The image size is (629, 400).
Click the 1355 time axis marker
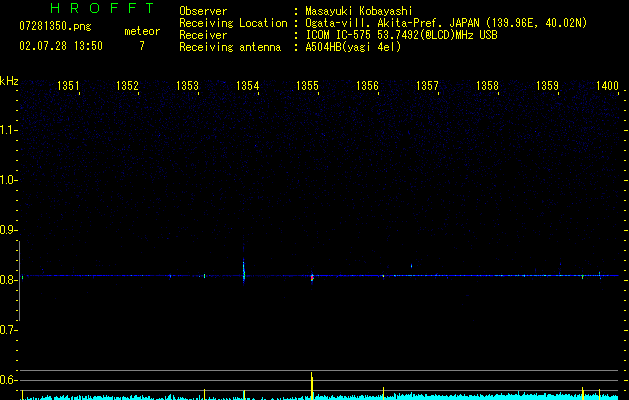[x=307, y=86]
